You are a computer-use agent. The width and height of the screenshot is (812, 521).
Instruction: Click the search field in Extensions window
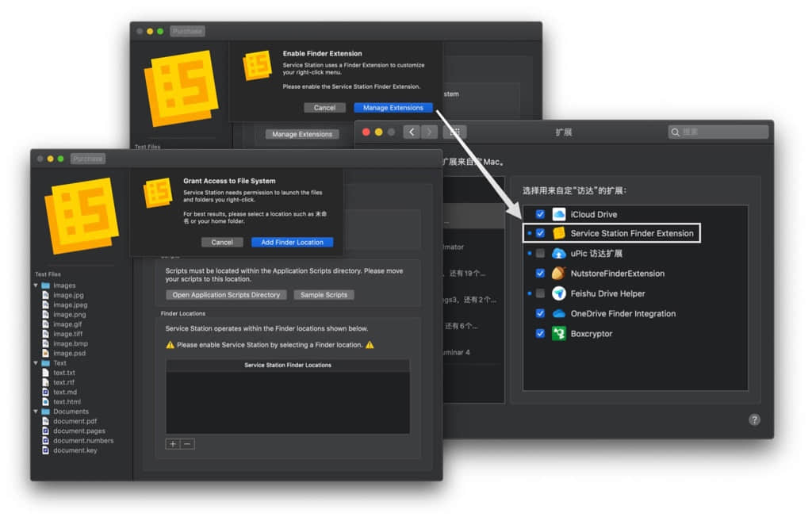coord(718,132)
